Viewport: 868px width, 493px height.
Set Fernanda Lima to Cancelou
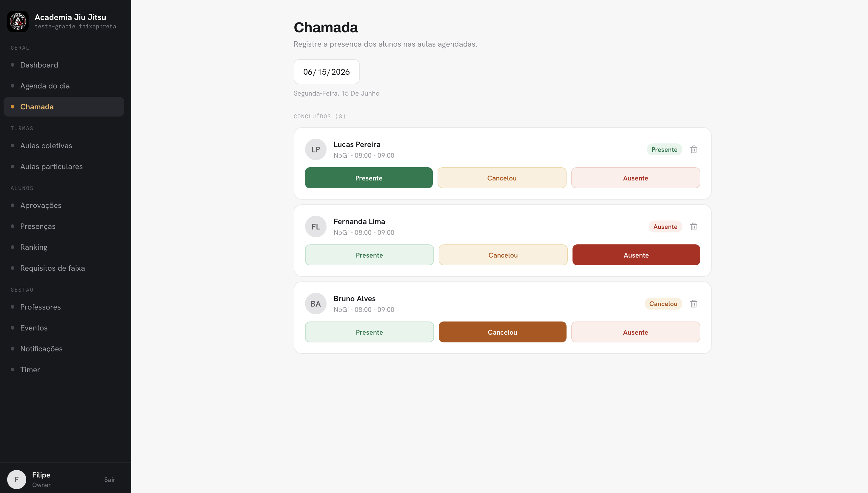tap(503, 255)
